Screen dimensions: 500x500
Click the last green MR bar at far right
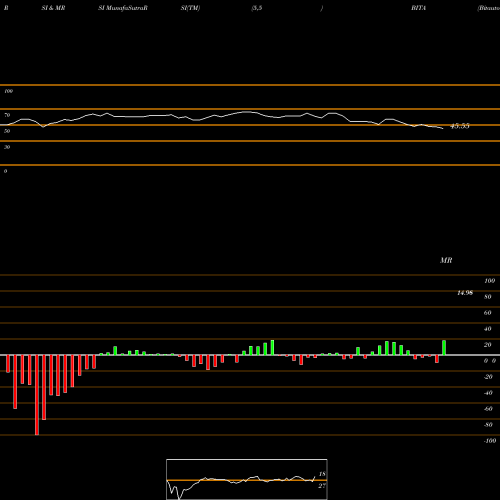[444, 348]
